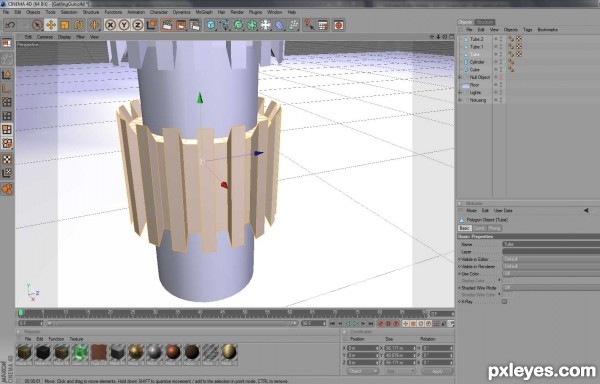Open the MoGraph menu
Viewport: 600px width, 384px height.
coord(204,12)
